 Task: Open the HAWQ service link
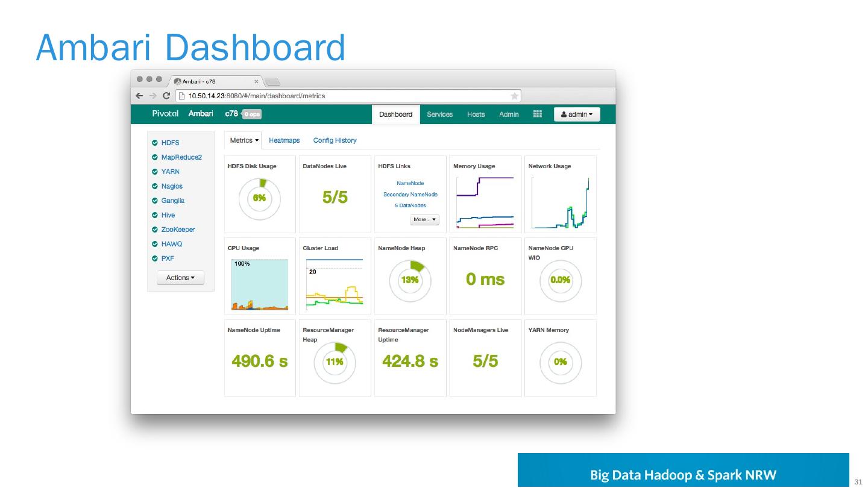(x=172, y=244)
